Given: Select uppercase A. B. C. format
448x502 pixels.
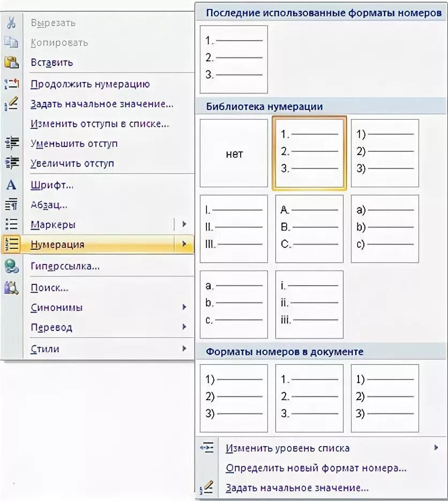Looking at the screenshot, I should click(x=309, y=229).
